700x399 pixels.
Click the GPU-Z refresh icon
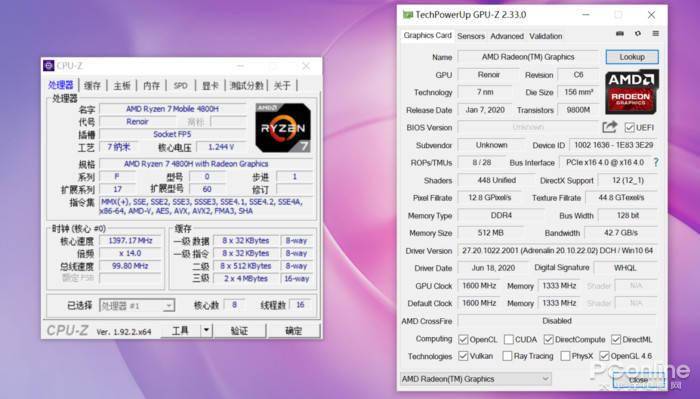coord(638,33)
